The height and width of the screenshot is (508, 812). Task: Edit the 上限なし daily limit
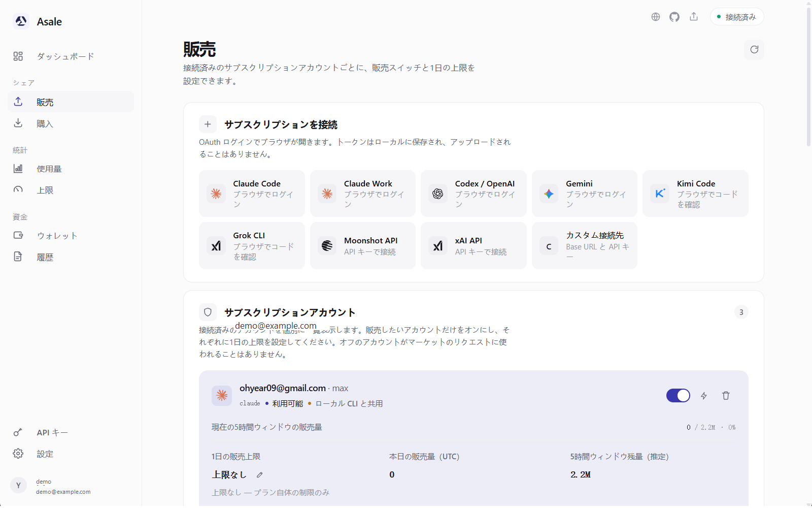[260, 474]
